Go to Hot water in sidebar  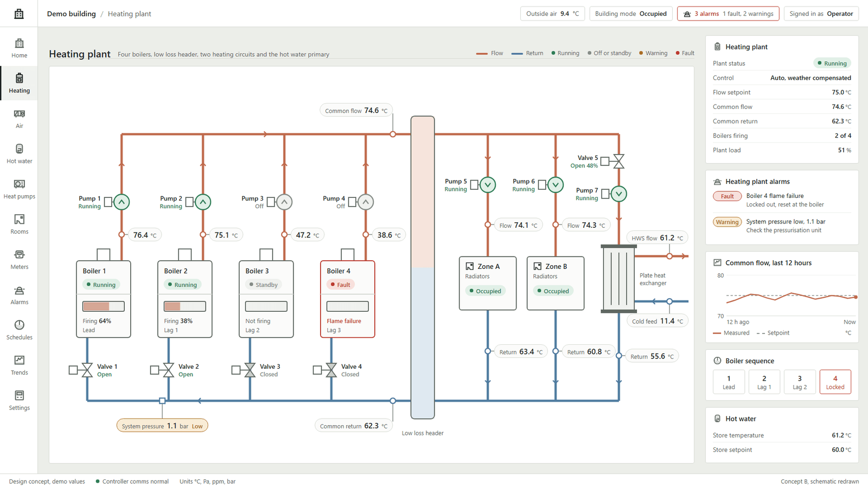point(19,154)
